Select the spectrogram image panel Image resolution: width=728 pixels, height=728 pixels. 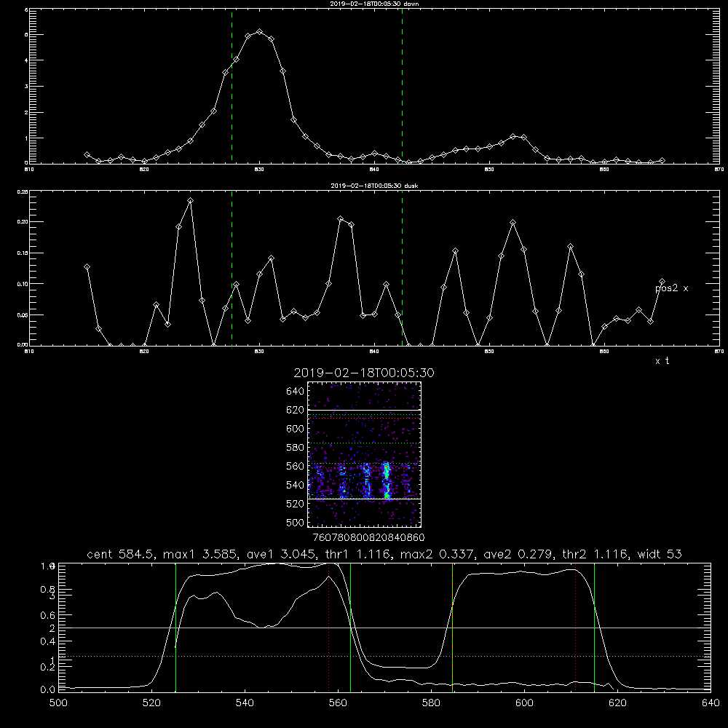tap(364, 454)
